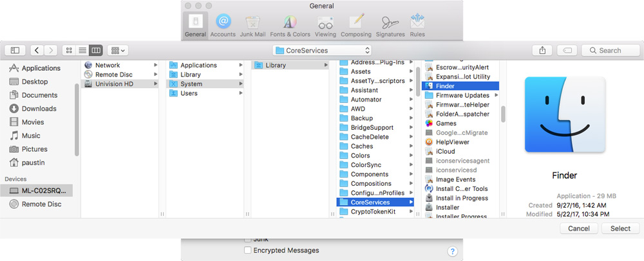Expand the CryptoTokenKit folder arrow

(411, 212)
